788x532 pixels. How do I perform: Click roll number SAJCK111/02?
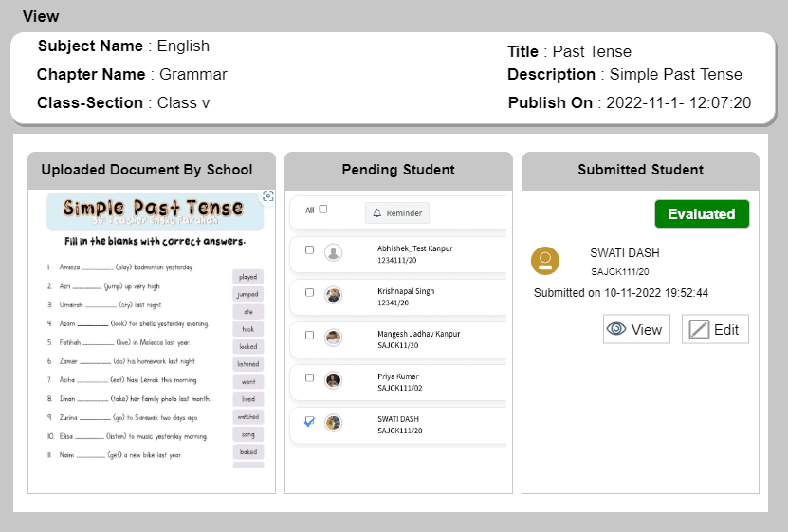[400, 388]
